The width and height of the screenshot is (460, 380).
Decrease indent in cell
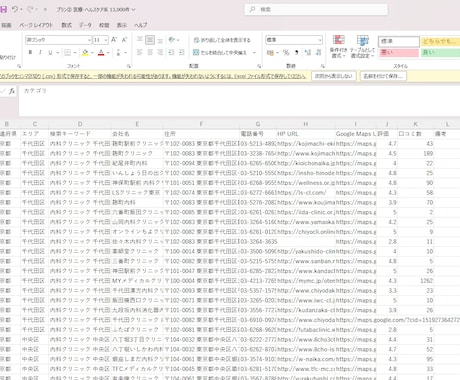[171, 52]
